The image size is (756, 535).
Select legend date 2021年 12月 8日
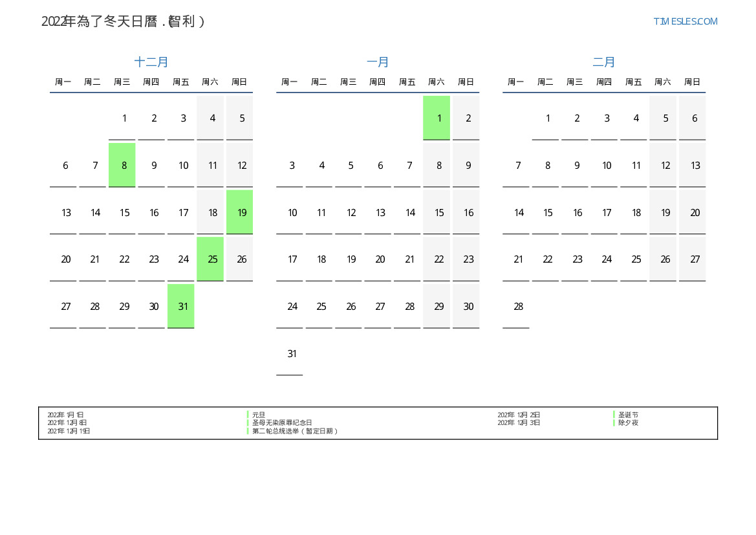67,422
